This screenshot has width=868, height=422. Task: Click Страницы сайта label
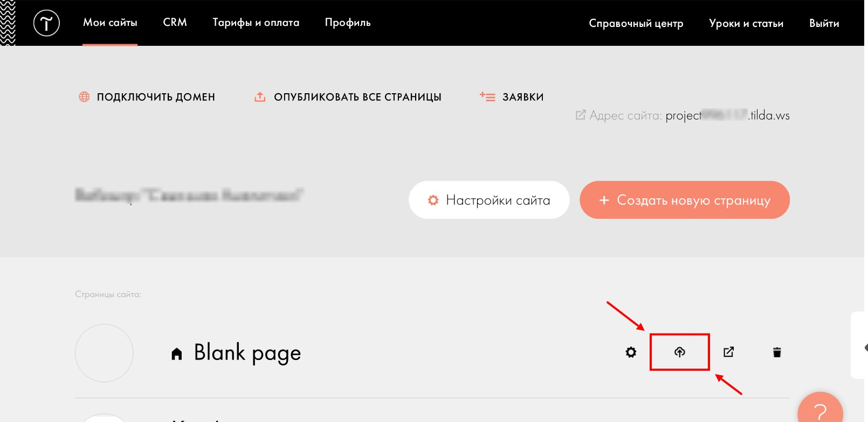[x=108, y=294]
